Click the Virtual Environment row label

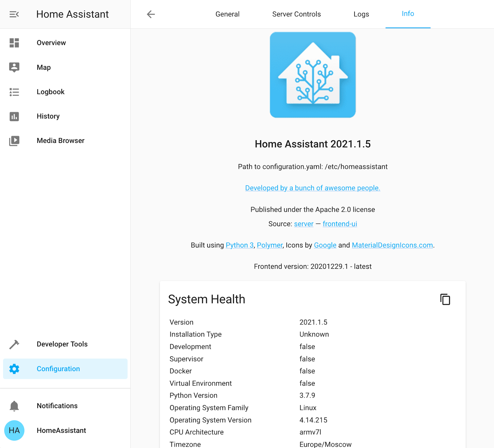(x=201, y=383)
